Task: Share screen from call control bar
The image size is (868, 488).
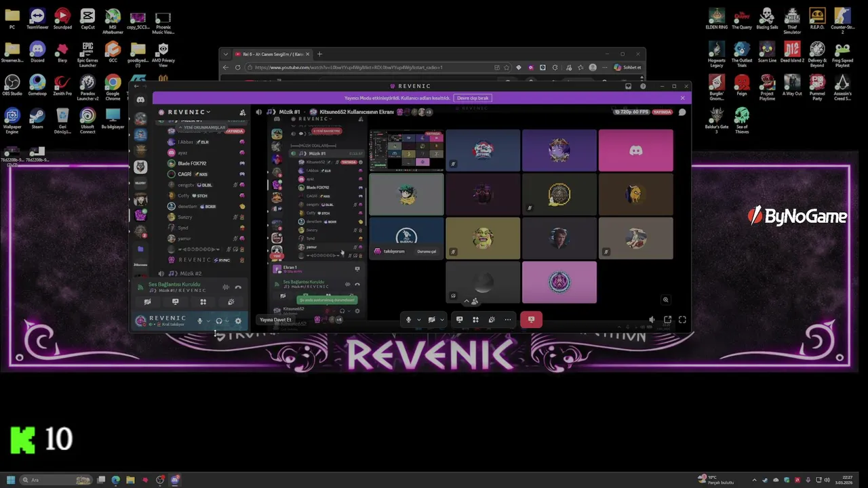Action: (459, 319)
